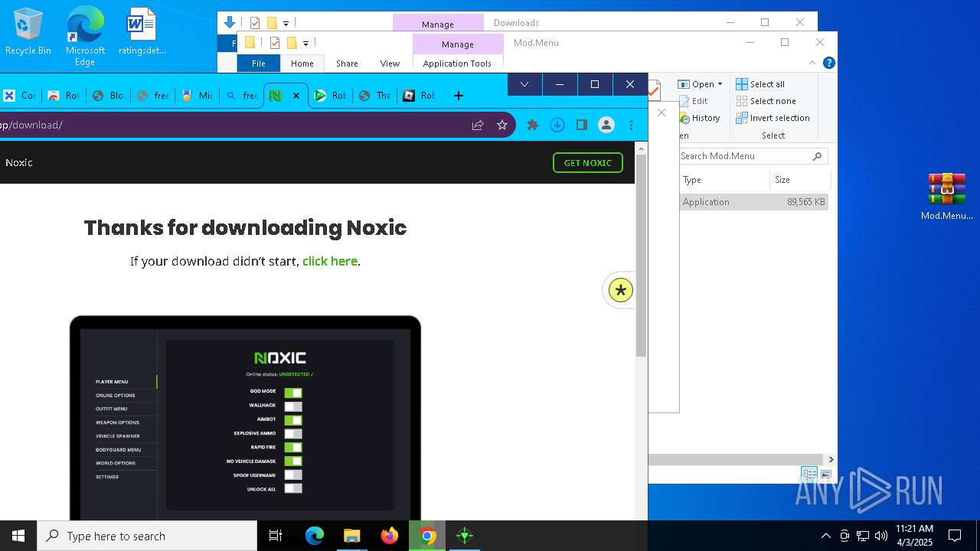
Task: Show hidden system tray icons chevron
Action: pyautogui.click(x=825, y=536)
